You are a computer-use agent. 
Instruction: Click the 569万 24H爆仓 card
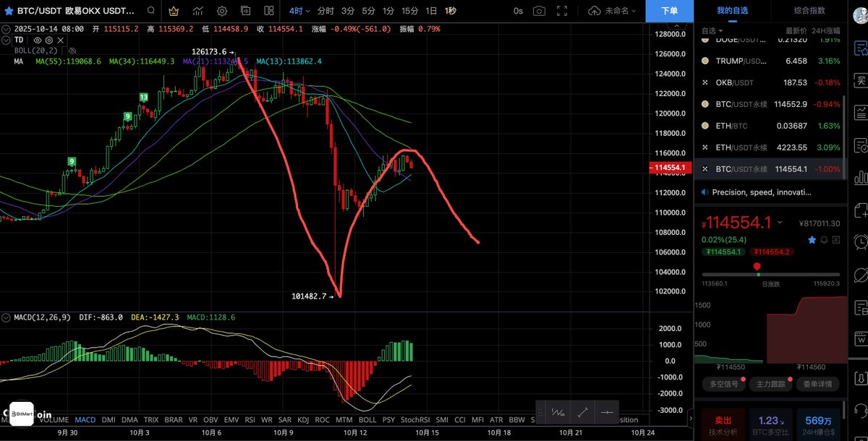[x=817, y=425]
